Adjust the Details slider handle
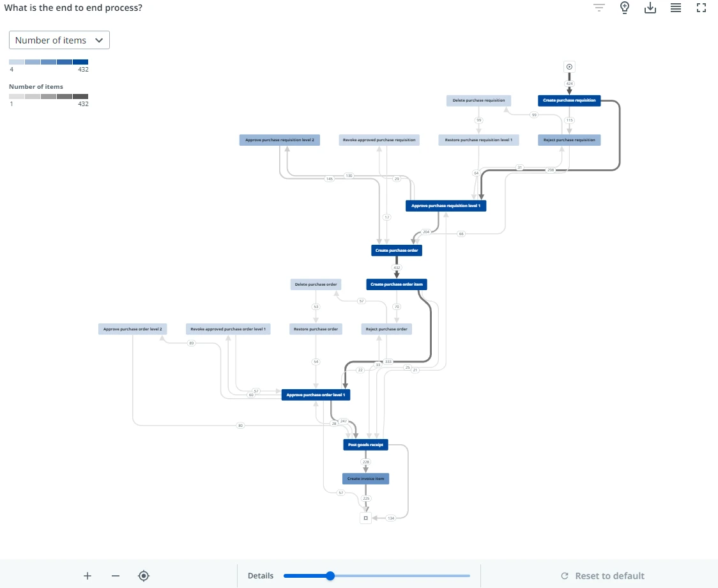Screen dimensions: 718x588 [x=330, y=576]
